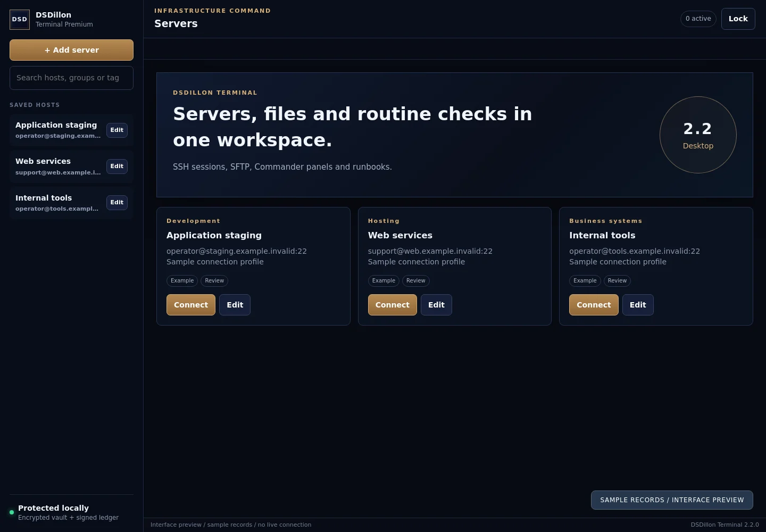766x532 pixels.
Task: Click support@web.example.invalid:22 address text
Action: coord(430,251)
